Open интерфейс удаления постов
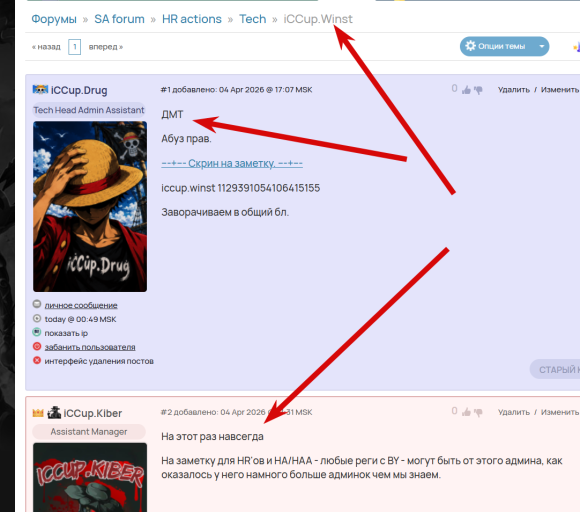Screen dimensions: 580x512 [99, 361]
